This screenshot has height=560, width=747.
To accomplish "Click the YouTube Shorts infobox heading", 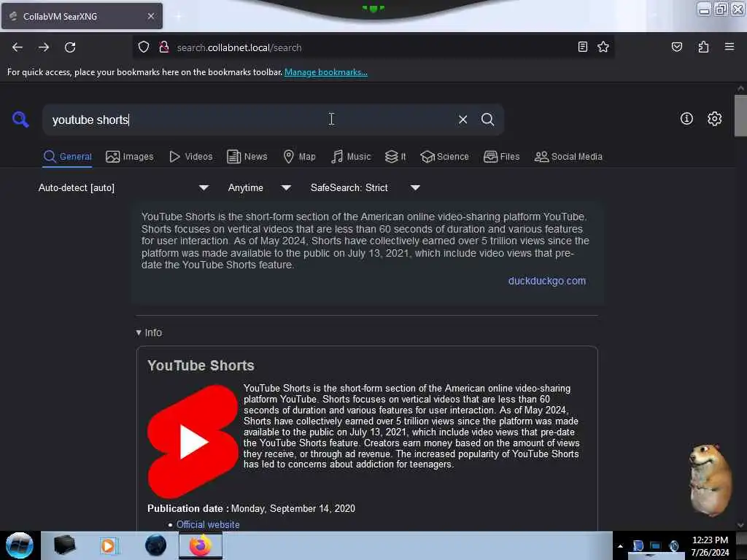I will point(201,365).
